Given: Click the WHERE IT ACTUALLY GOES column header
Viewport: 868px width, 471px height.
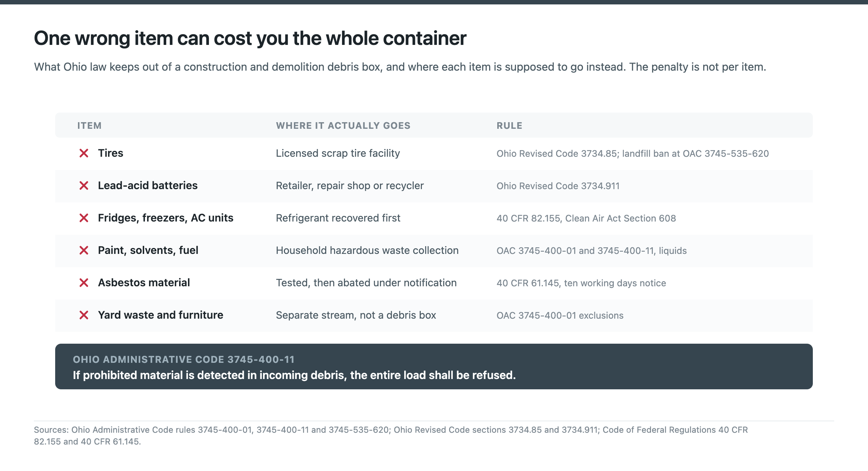Looking at the screenshot, I should point(343,125).
